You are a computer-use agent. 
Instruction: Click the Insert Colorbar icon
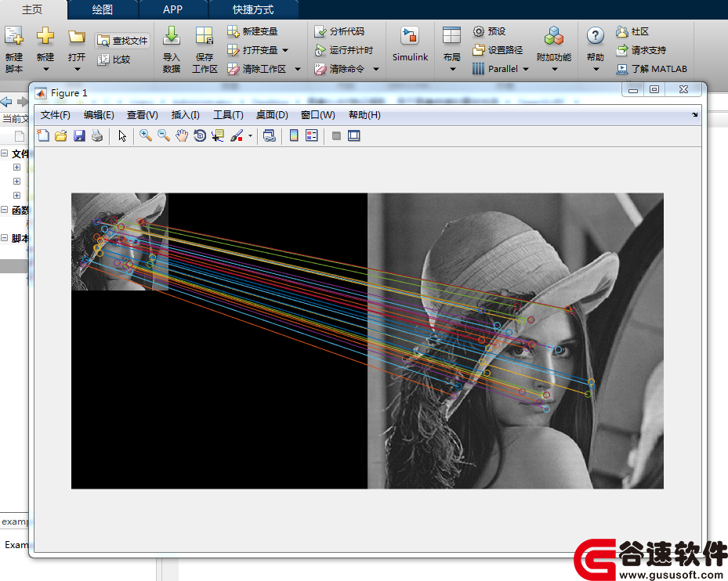(x=294, y=135)
